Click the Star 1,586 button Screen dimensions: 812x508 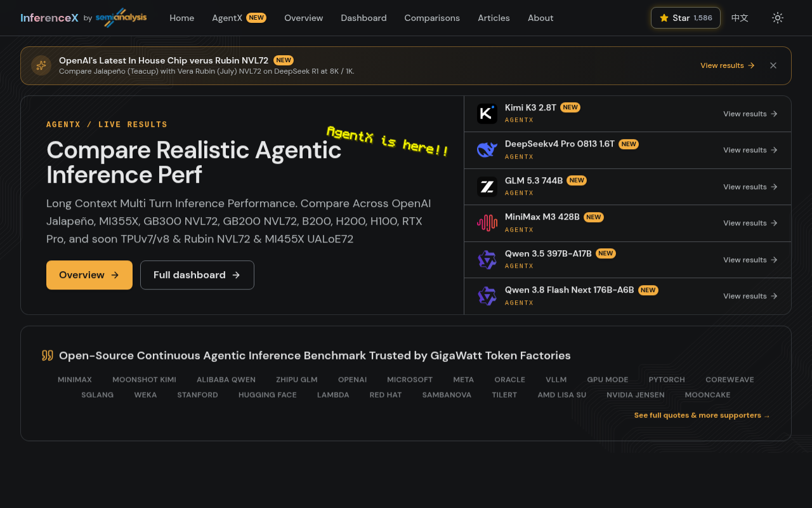tap(686, 18)
